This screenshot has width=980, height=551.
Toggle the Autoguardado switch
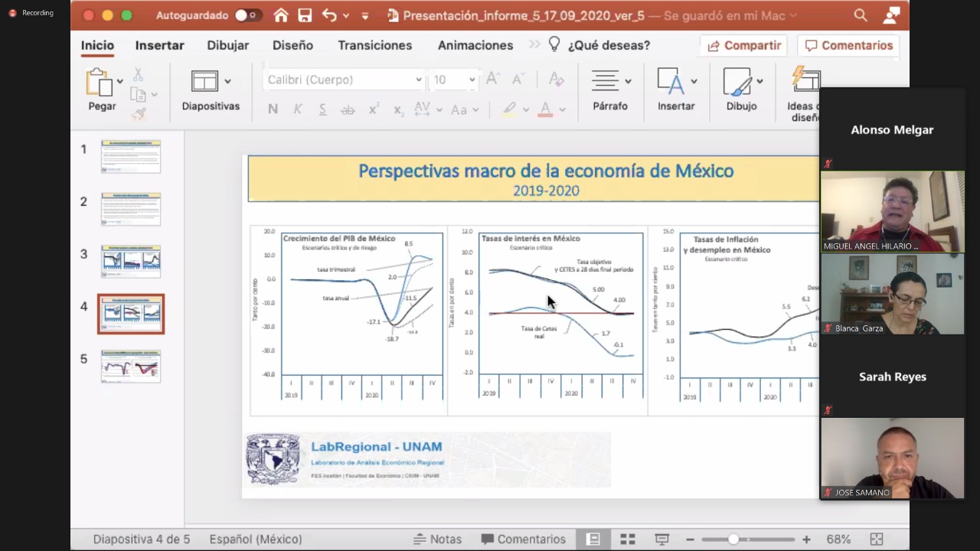(x=245, y=15)
